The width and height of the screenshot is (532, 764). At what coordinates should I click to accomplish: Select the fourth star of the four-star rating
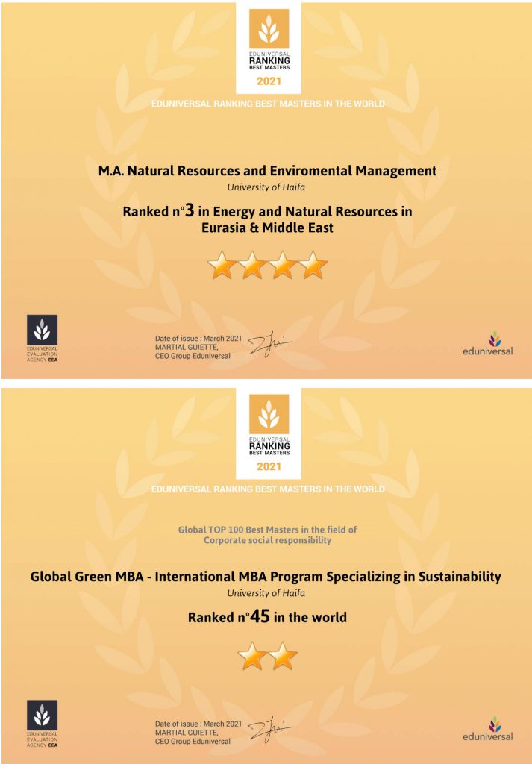point(313,265)
